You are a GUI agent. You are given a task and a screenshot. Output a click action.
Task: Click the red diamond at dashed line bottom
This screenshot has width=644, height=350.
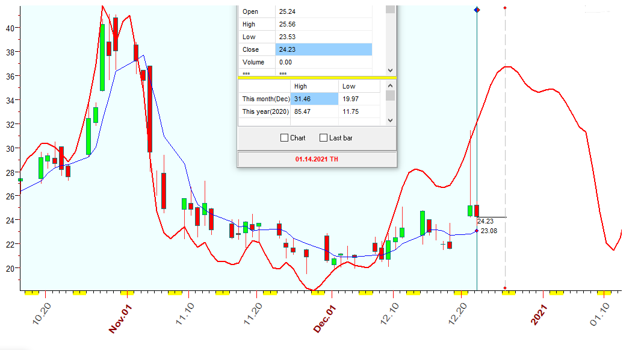point(505,288)
